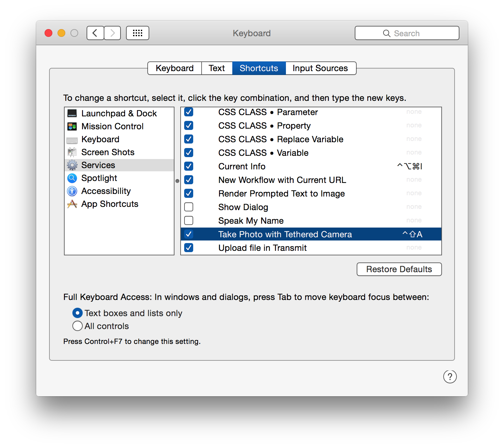The width and height of the screenshot is (504, 448).
Task: Select App Shortcuts category
Action: pos(119,204)
